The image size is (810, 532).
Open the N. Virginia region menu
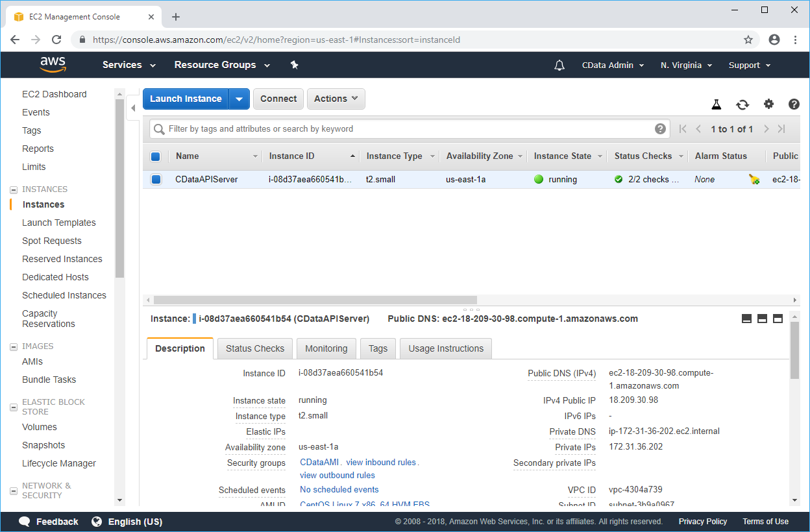click(x=686, y=66)
